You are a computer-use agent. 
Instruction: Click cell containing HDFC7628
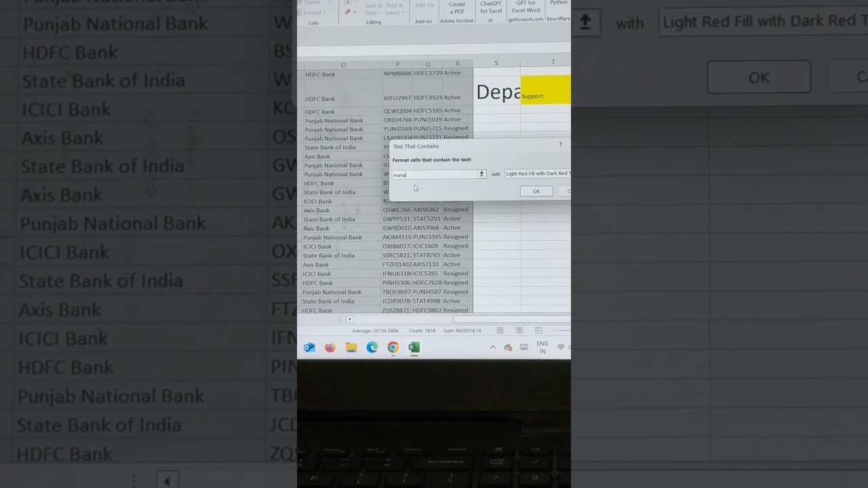tap(427, 283)
